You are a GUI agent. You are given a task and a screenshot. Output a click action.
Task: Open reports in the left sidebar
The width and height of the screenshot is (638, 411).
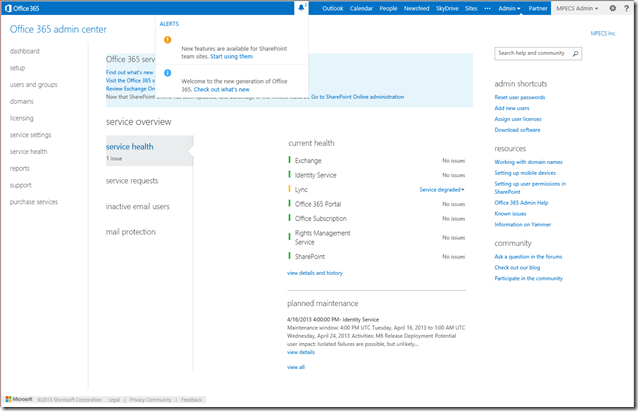click(20, 168)
